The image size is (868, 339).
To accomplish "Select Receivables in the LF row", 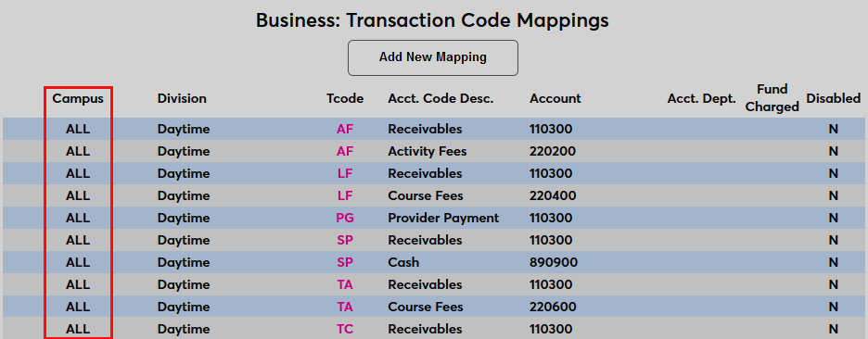I will click(425, 173).
